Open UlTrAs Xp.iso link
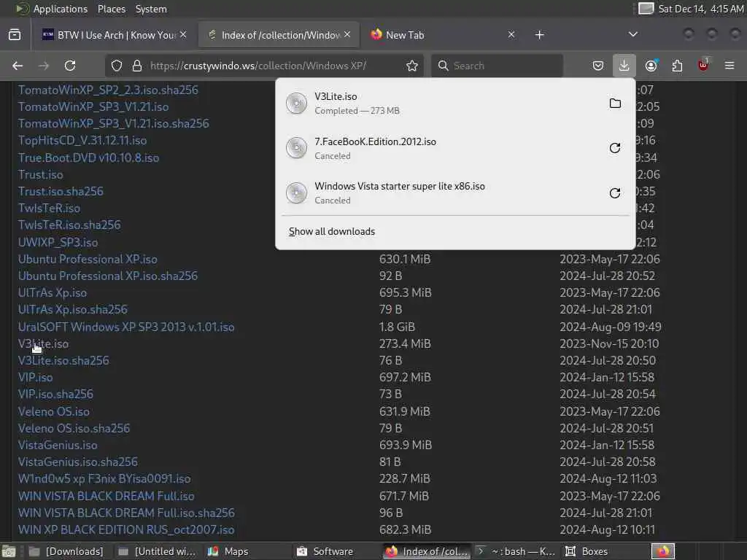The width and height of the screenshot is (747, 560). tap(53, 292)
